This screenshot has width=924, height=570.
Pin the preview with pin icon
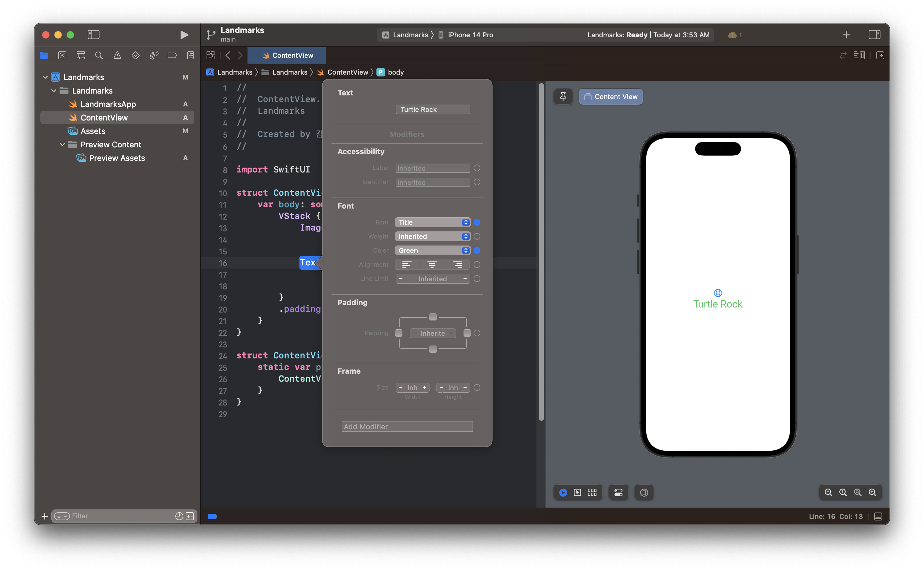point(563,97)
